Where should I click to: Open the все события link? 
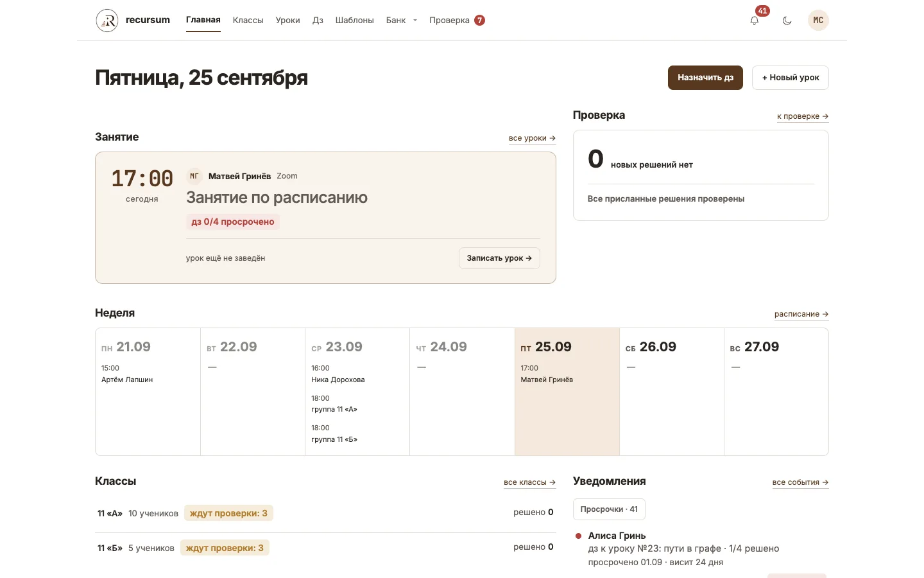coord(800,482)
